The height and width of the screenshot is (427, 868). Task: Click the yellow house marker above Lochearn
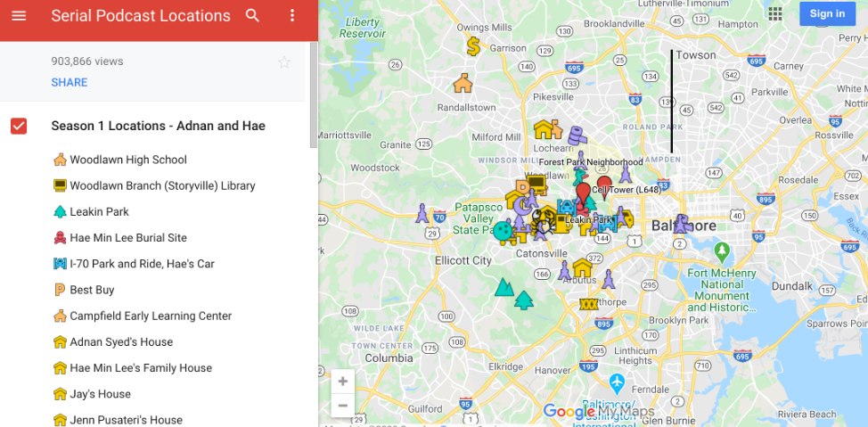544,129
